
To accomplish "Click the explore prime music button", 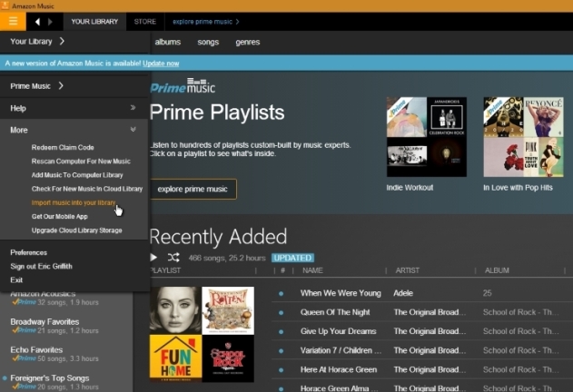I will coord(193,189).
